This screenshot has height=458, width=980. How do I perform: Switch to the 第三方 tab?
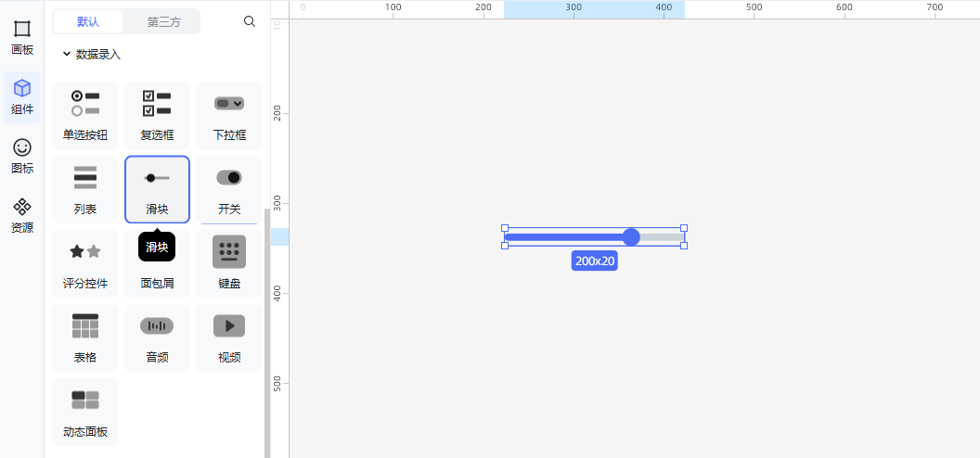click(x=163, y=21)
